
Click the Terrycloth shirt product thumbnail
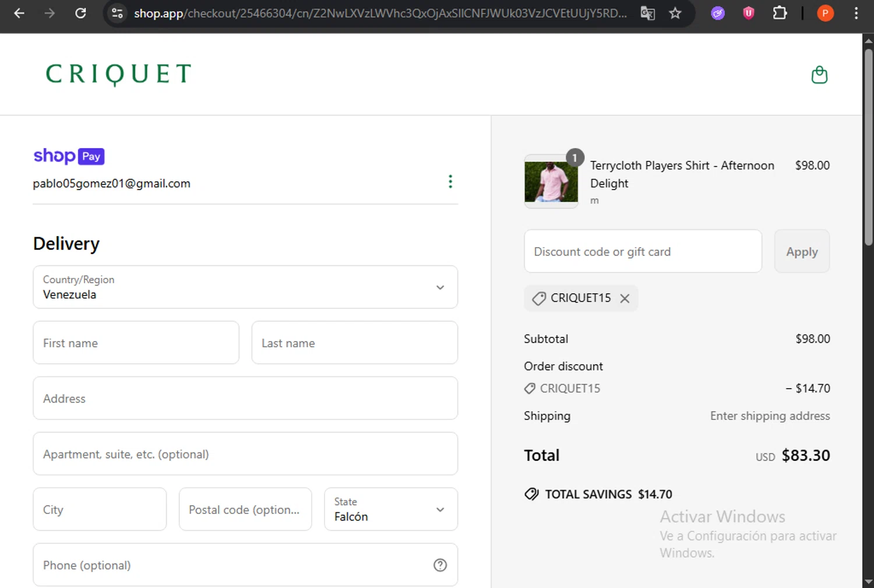coord(551,181)
